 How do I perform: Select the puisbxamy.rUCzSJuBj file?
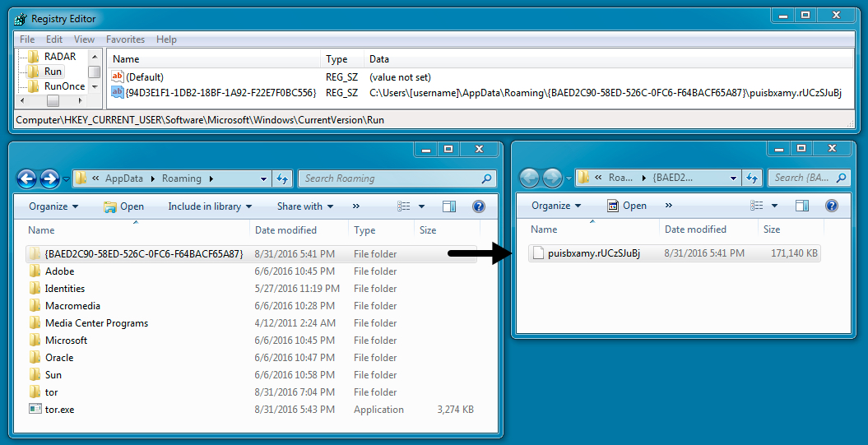click(593, 253)
